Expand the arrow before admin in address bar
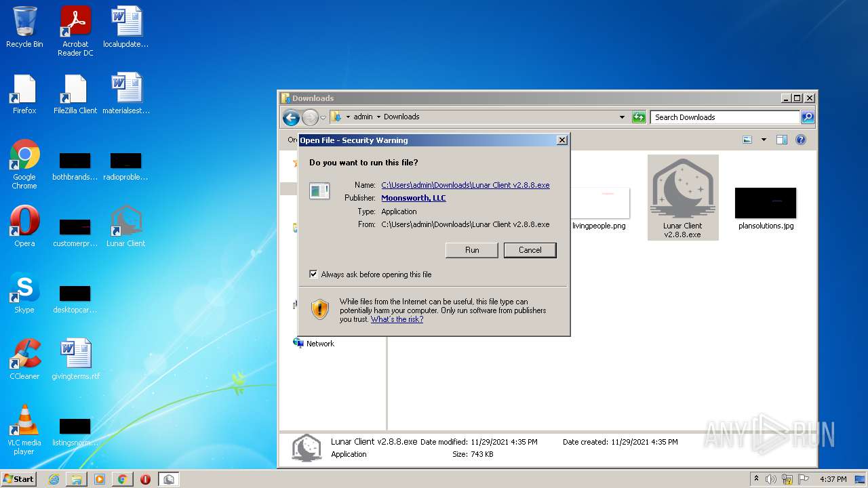Viewport: 868px width, 488px height. click(349, 117)
